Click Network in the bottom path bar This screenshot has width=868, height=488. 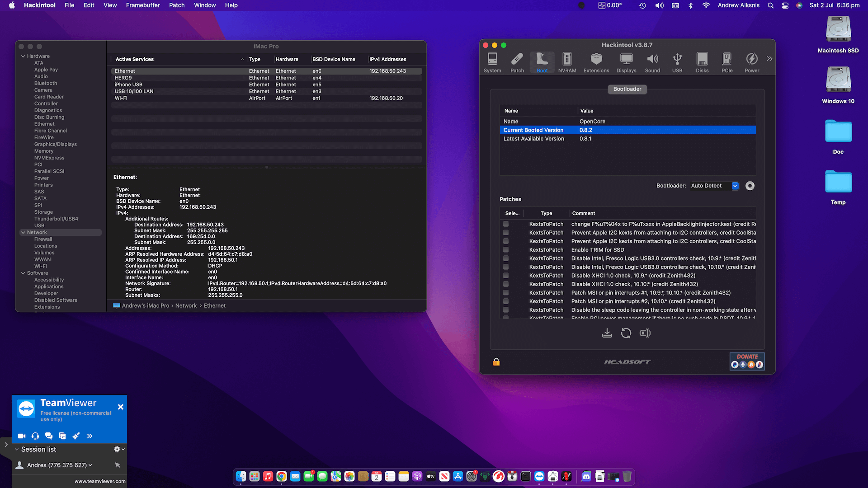(186, 305)
